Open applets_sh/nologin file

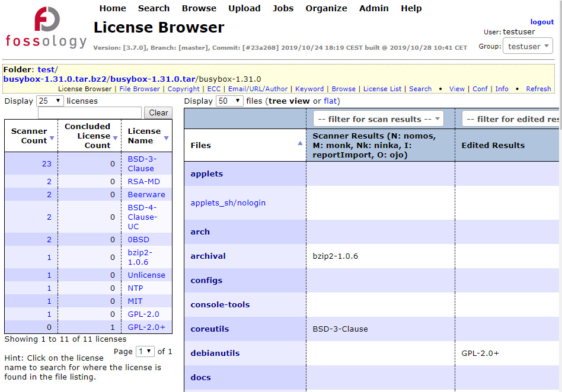point(228,203)
